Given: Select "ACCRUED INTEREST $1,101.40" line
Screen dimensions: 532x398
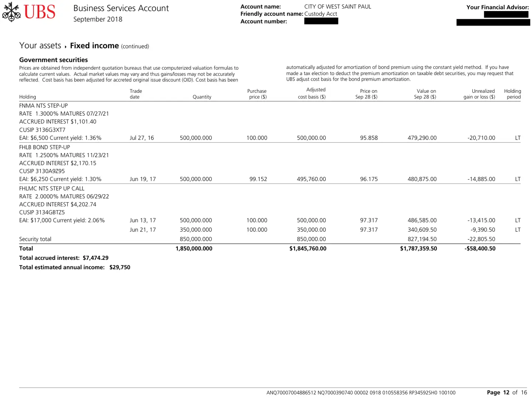Looking at the screenshot, I should pos(58,122).
